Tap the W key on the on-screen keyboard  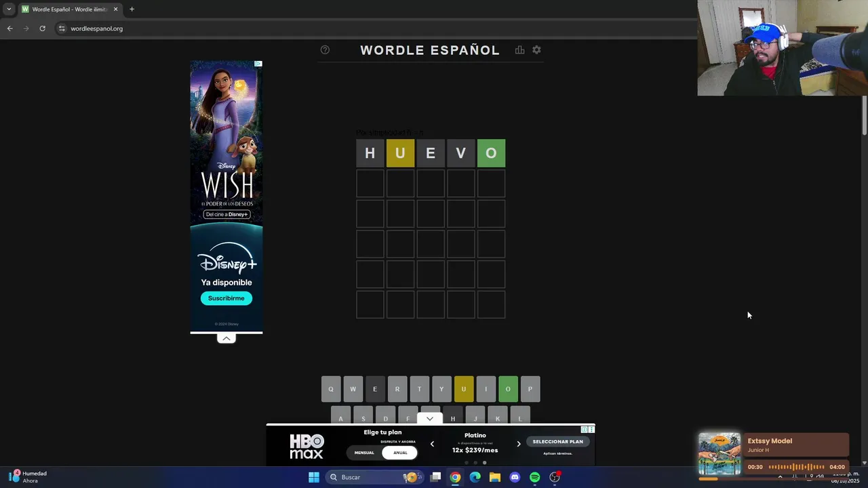(353, 389)
